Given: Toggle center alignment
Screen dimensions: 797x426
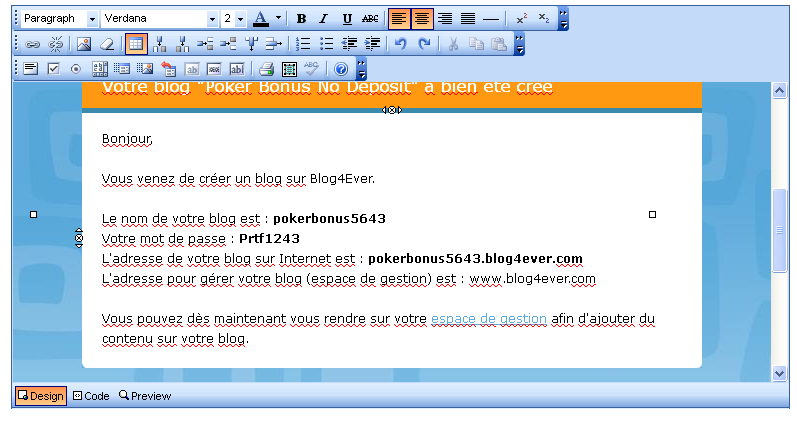Looking at the screenshot, I should pyautogui.click(x=422, y=19).
